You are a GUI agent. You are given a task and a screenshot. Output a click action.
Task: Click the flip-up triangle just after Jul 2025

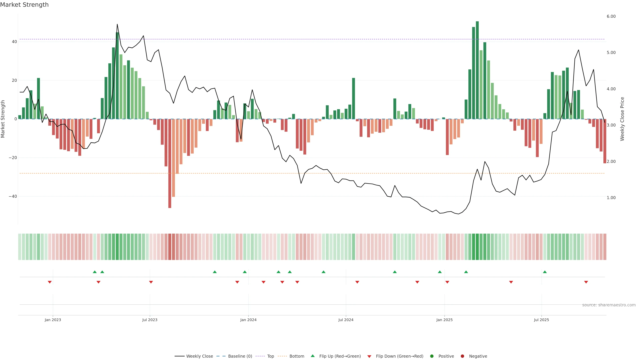[545, 272]
